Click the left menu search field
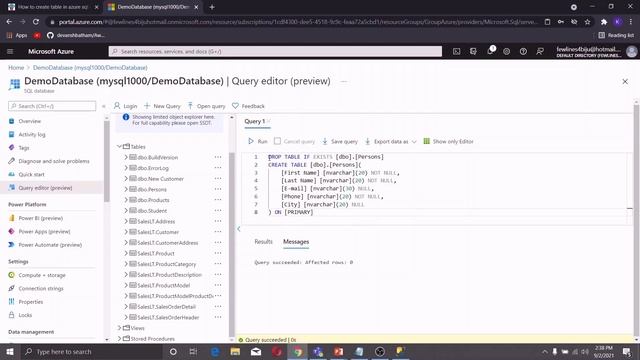The width and height of the screenshot is (640, 360). pyautogui.click(x=52, y=106)
